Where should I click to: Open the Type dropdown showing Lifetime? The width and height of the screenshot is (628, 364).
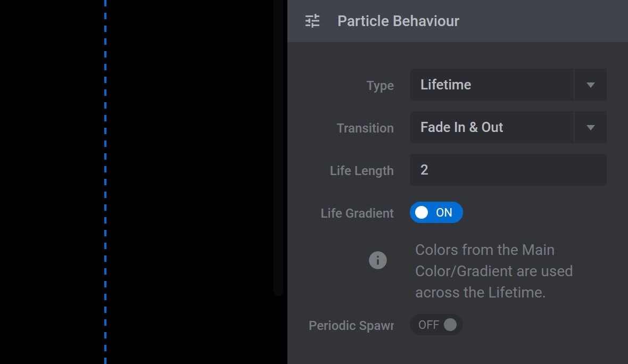(x=508, y=85)
